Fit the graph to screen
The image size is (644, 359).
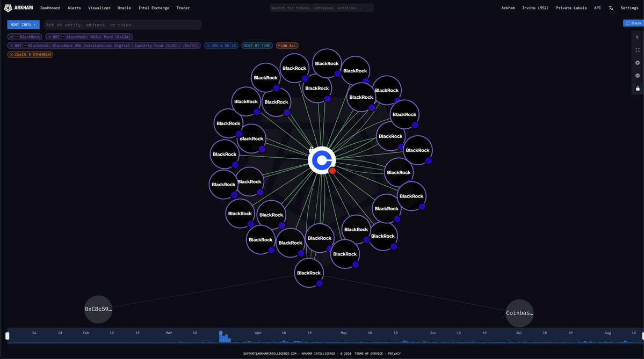(x=638, y=50)
